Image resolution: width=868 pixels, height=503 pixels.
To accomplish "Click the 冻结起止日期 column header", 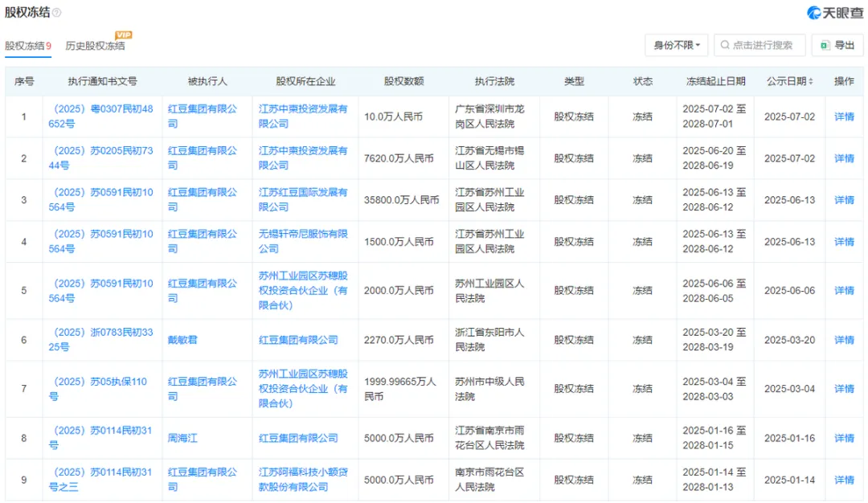I will coord(715,81).
